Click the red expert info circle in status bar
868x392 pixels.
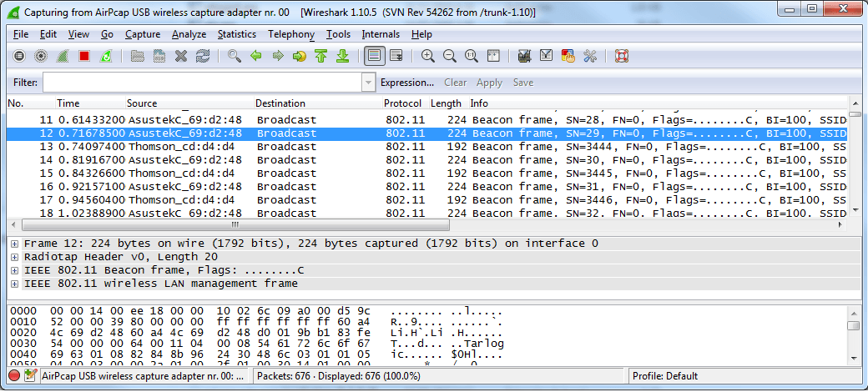(x=14, y=376)
